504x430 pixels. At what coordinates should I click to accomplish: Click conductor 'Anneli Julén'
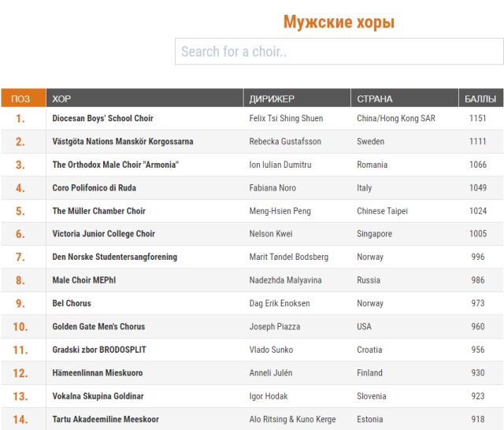click(x=271, y=373)
